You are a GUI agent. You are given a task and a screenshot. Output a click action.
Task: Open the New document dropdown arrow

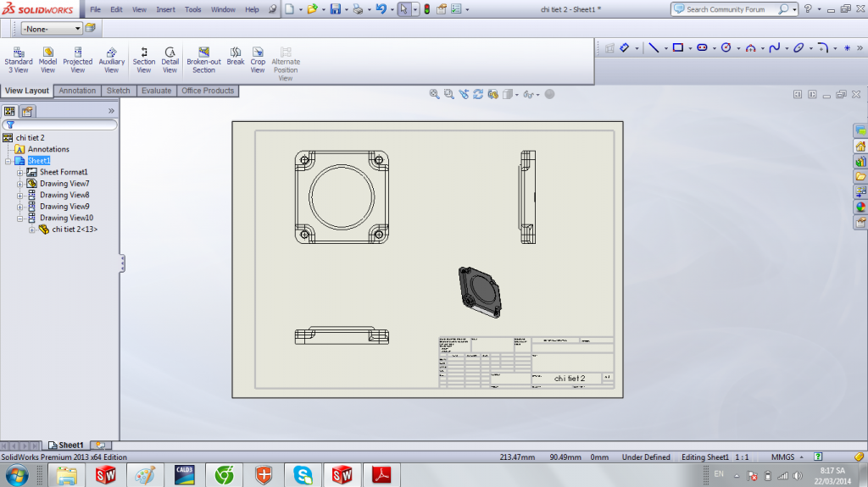click(301, 9)
